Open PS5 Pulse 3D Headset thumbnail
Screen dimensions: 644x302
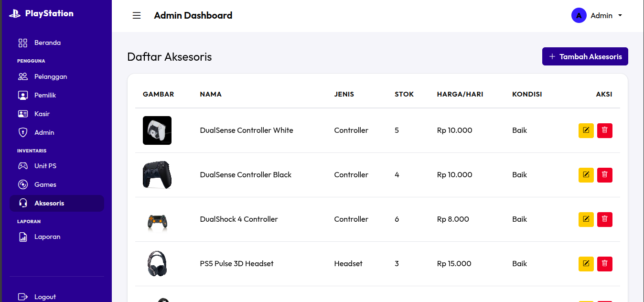[x=157, y=264]
